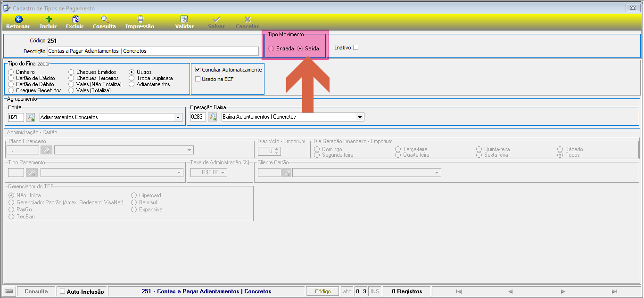Image resolution: width=644 pixels, height=298 pixels.
Task: Enable Usado na ECF checkbox
Action: click(x=198, y=79)
